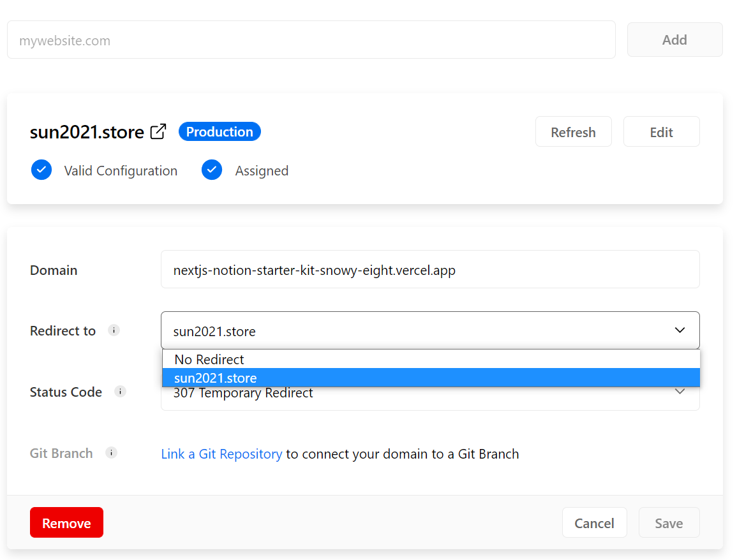Click the Domain label
This screenshot has height=560, width=737.
54,270
